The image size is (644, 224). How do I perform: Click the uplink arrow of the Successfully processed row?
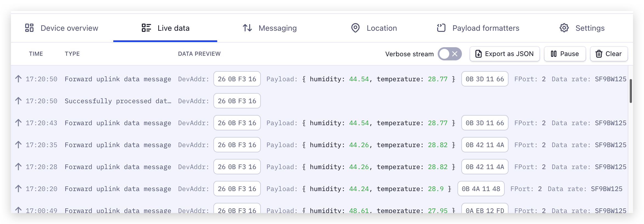[x=18, y=101]
